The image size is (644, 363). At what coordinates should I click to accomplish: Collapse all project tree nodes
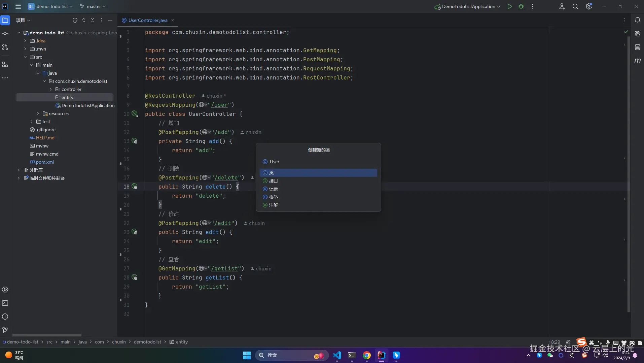93,20
